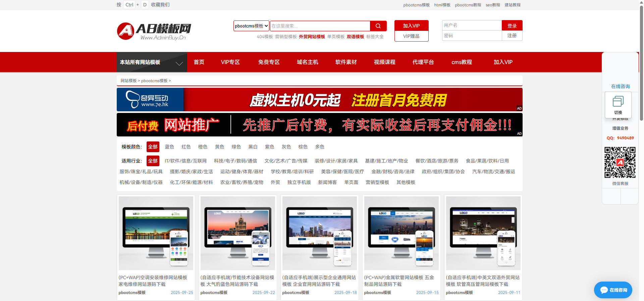Open the 中英文双语外贸网站模板 thumbnail
Screen dimensions: 644x301
[x=483, y=233]
